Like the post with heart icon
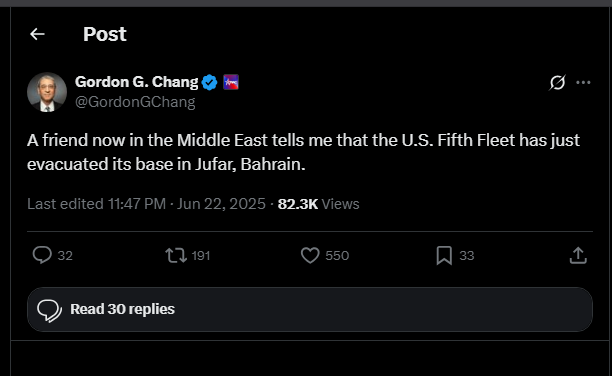This screenshot has height=376, width=612. (x=310, y=256)
